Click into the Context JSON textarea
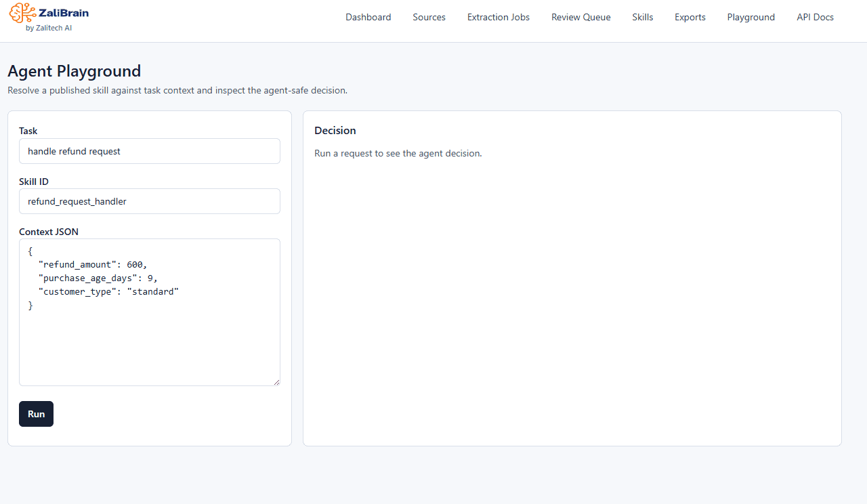 pos(150,312)
